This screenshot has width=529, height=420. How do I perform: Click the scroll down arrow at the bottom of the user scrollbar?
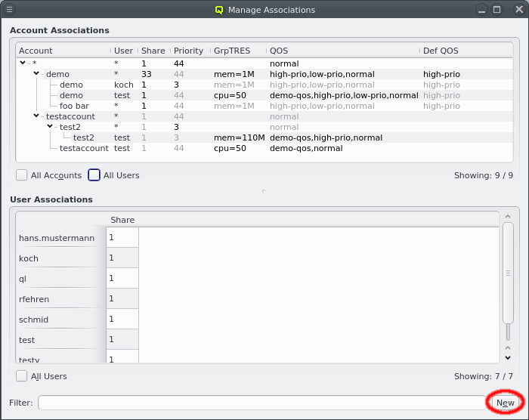click(508, 357)
